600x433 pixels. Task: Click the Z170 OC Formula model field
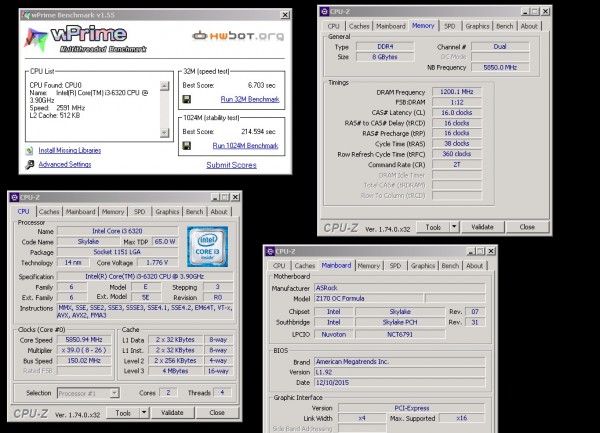[368, 298]
